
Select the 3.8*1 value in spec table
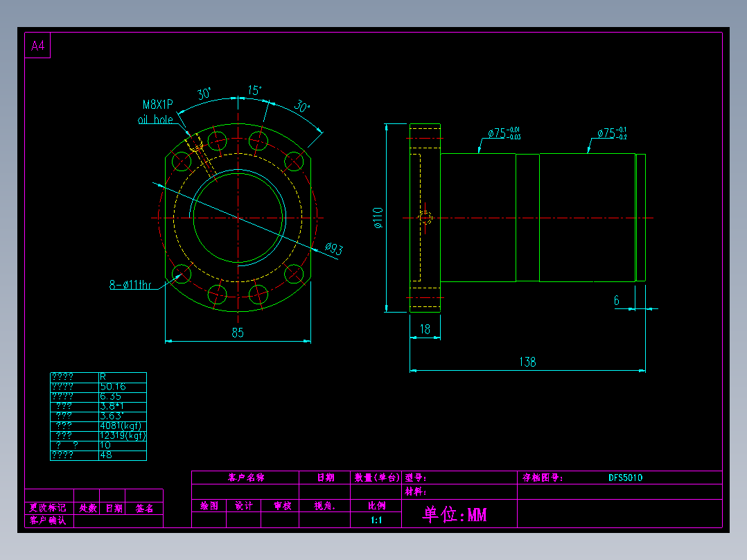click(x=112, y=406)
